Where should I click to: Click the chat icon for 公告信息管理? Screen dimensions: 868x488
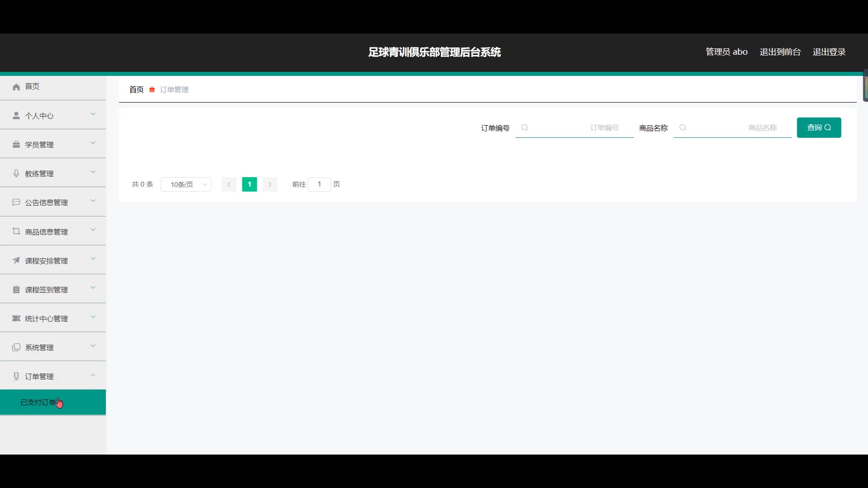point(16,202)
